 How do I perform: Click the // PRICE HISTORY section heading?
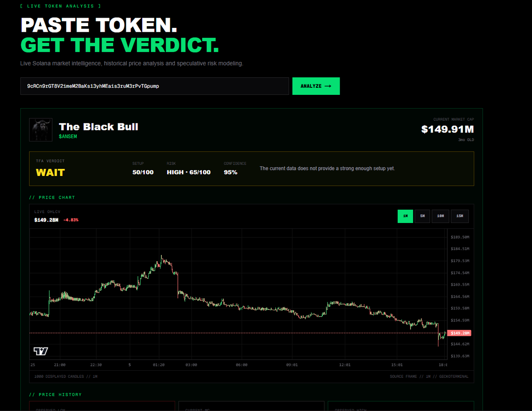55,395
